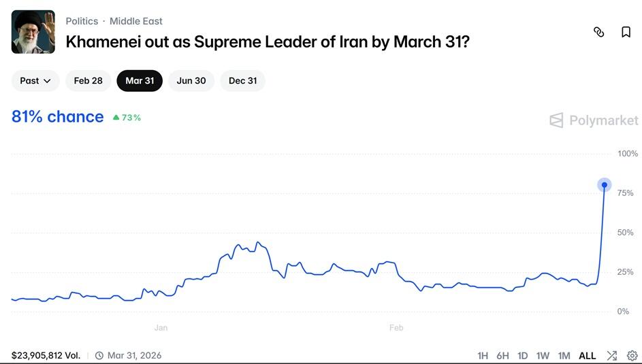This screenshot has height=364, width=642.
Task: Click the green up-triangle next to 73%
Action: [x=116, y=118]
